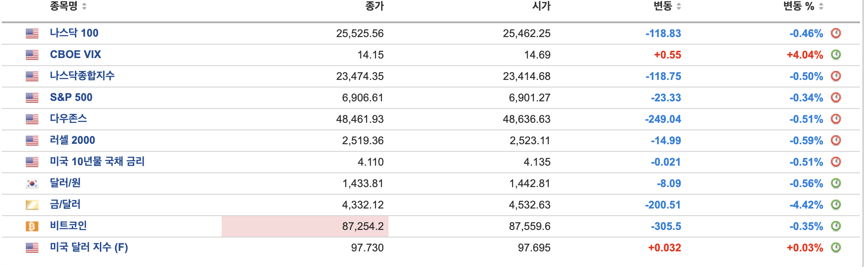Click the gold bar icon beside 금/달러

[x=32, y=205]
